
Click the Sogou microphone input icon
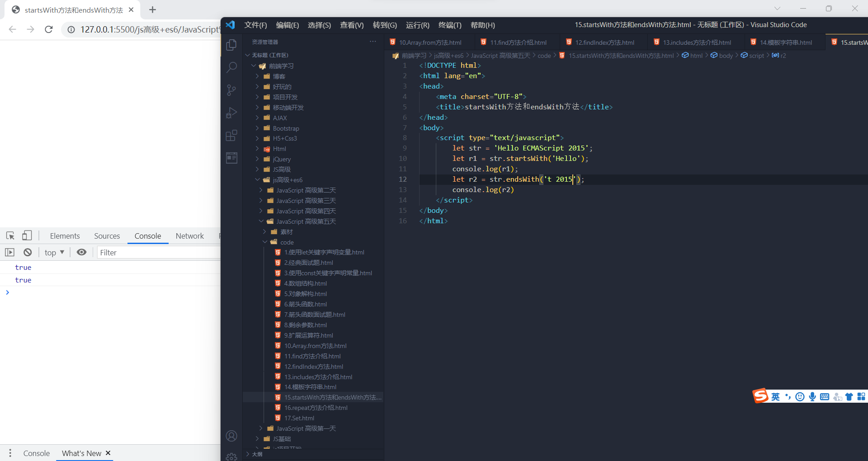[812, 396]
